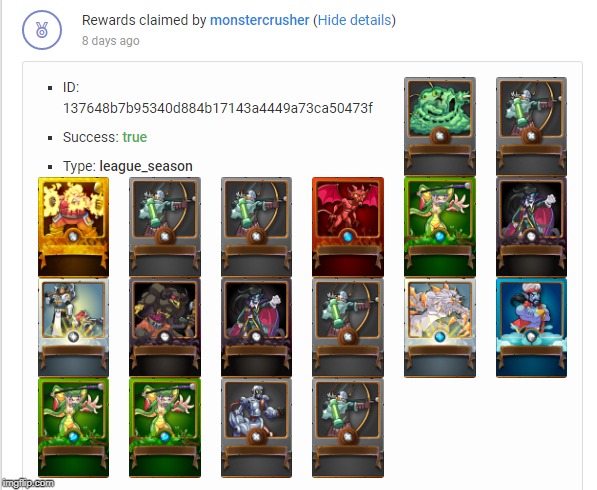The height and width of the screenshot is (490, 597).
Task: Select the vampire card above the genie
Action: click(531, 227)
